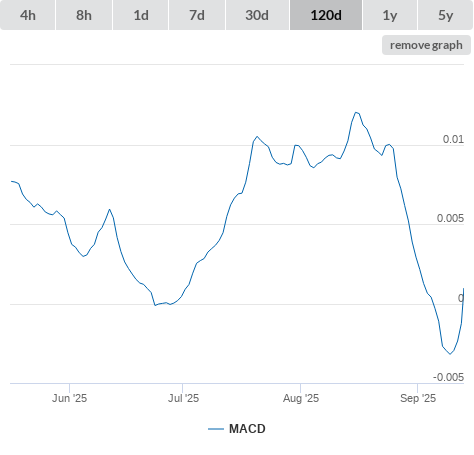This screenshot has height=455, width=474.
Task: Click the MACD line's lowest trough in September
Action: tap(450, 354)
